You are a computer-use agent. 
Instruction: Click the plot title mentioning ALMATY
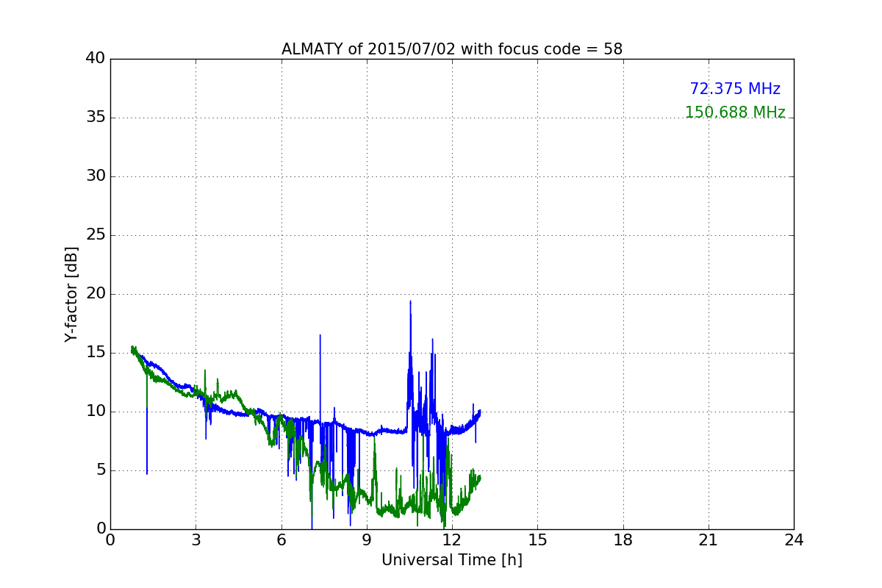(452, 49)
